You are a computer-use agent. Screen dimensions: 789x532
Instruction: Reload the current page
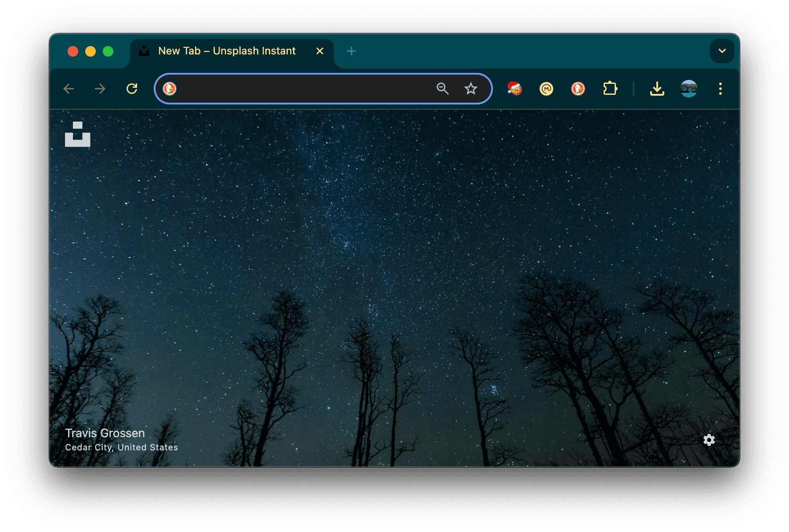(132, 89)
